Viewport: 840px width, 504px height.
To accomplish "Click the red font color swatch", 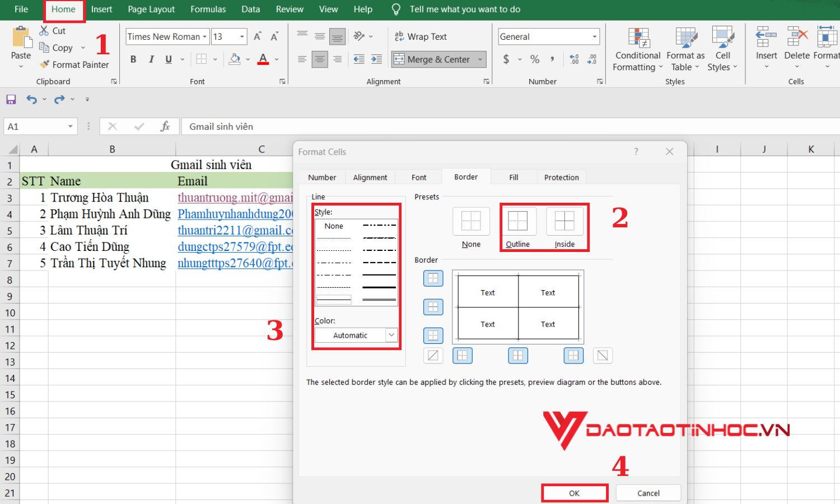I will [263, 63].
